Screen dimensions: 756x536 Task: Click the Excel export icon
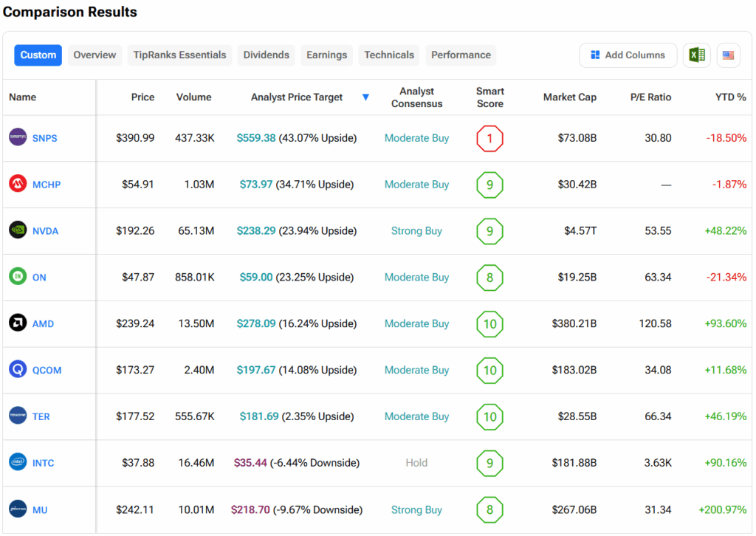tap(696, 55)
